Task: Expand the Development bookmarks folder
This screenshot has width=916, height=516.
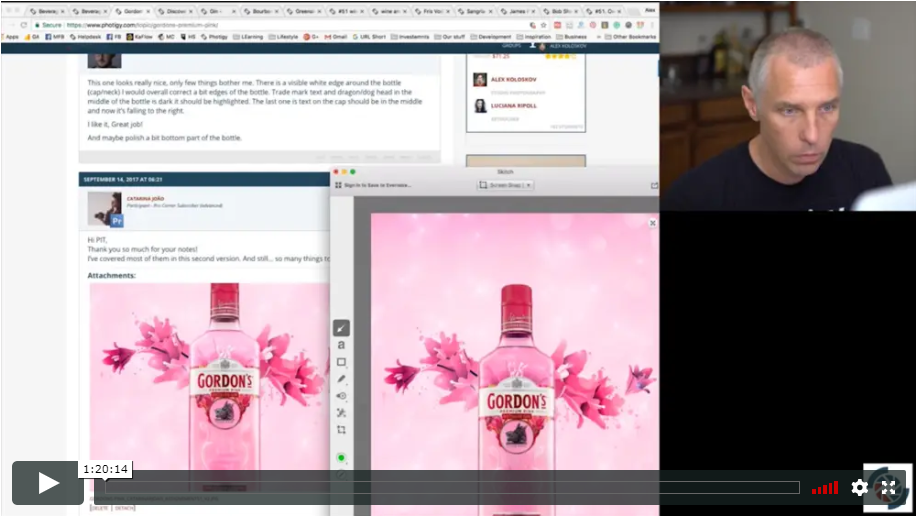Action: [x=491, y=37]
